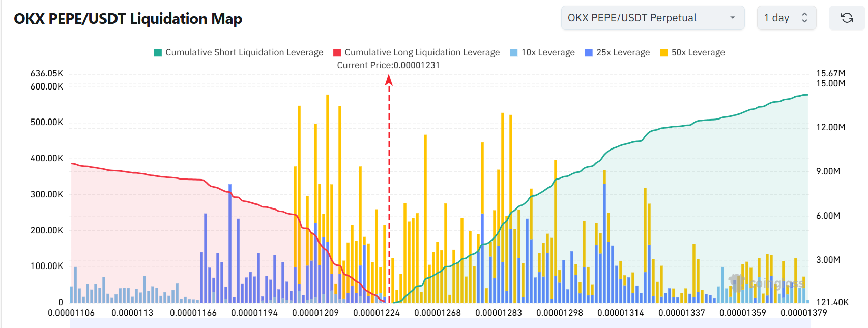Click right axis value 3.00M
Image resolution: width=868 pixels, height=328 pixels.
(x=828, y=260)
